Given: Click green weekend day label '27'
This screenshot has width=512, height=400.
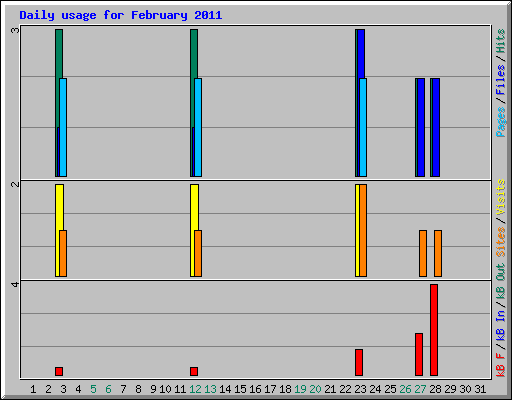Looking at the screenshot, I should pos(420,389).
